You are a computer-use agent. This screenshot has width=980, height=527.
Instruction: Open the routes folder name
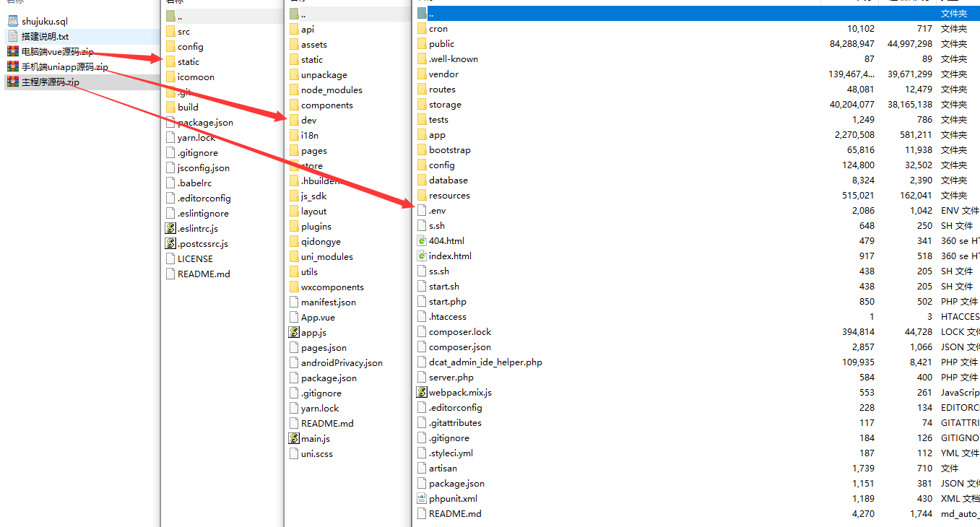(443, 89)
